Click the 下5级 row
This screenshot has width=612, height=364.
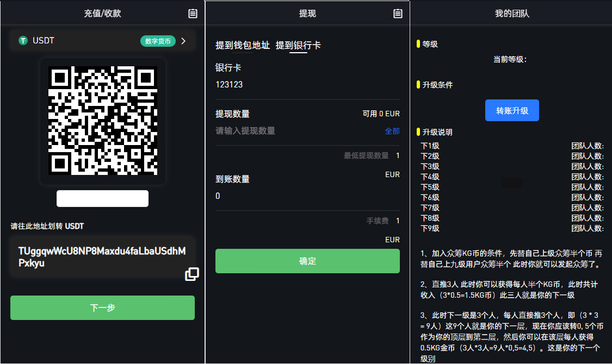click(512, 187)
